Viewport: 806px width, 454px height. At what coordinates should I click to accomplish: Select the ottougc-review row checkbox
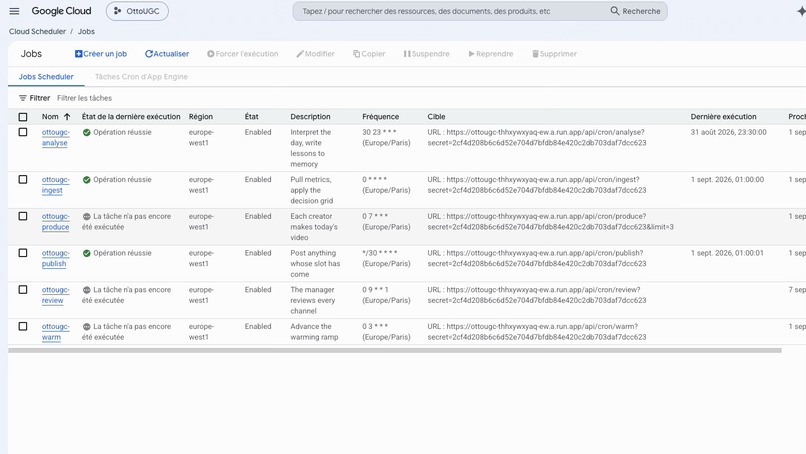pos(23,289)
